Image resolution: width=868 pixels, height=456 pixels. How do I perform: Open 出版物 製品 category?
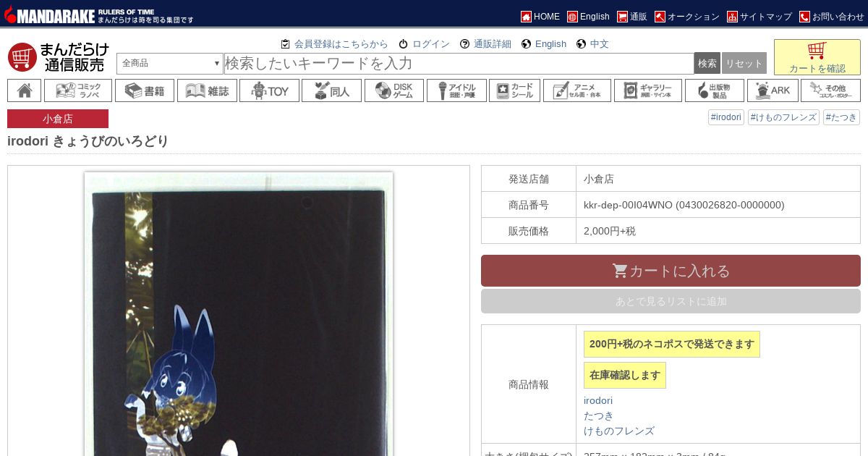[x=715, y=90]
